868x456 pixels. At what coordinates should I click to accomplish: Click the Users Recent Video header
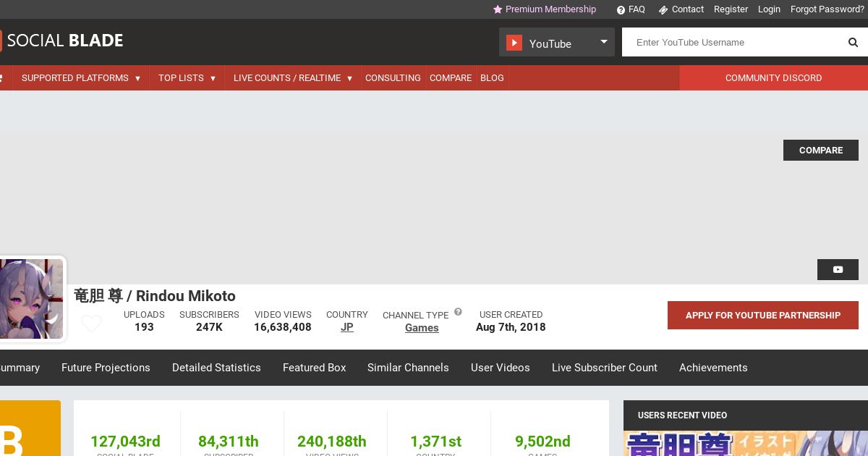(x=682, y=415)
